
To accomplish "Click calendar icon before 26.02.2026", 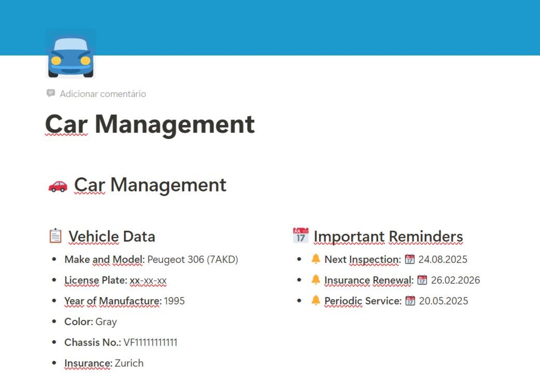I will point(422,279).
